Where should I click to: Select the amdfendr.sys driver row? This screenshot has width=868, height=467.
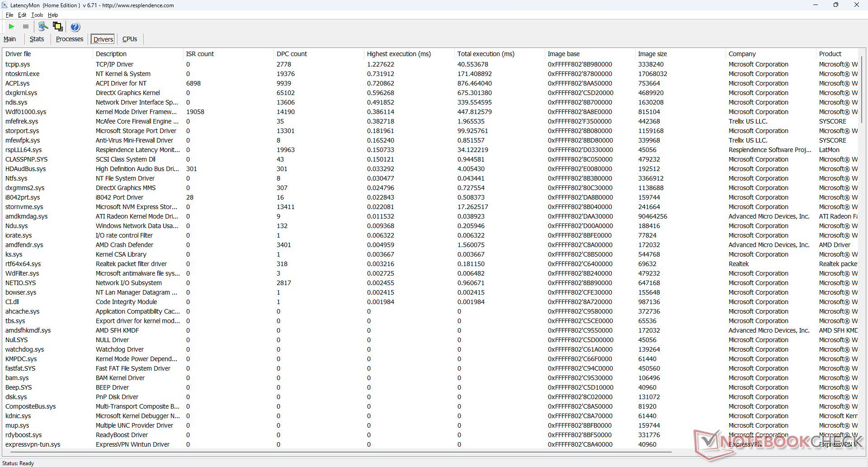point(430,245)
